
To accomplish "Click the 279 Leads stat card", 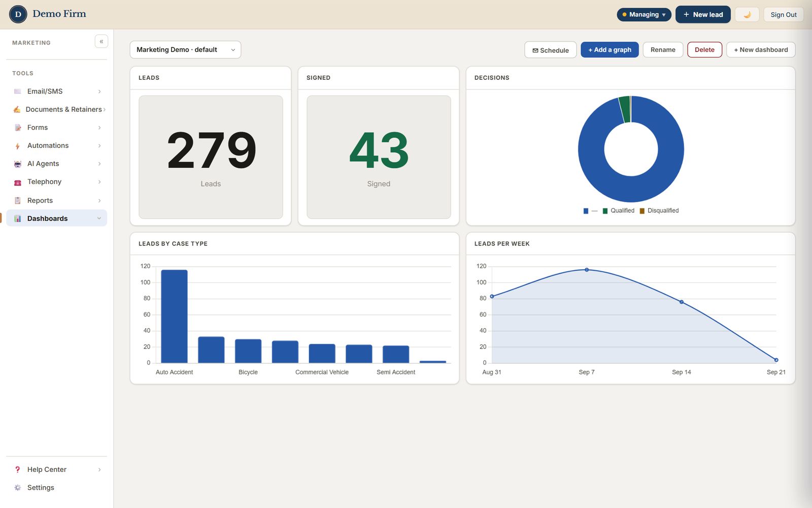I will tap(211, 157).
